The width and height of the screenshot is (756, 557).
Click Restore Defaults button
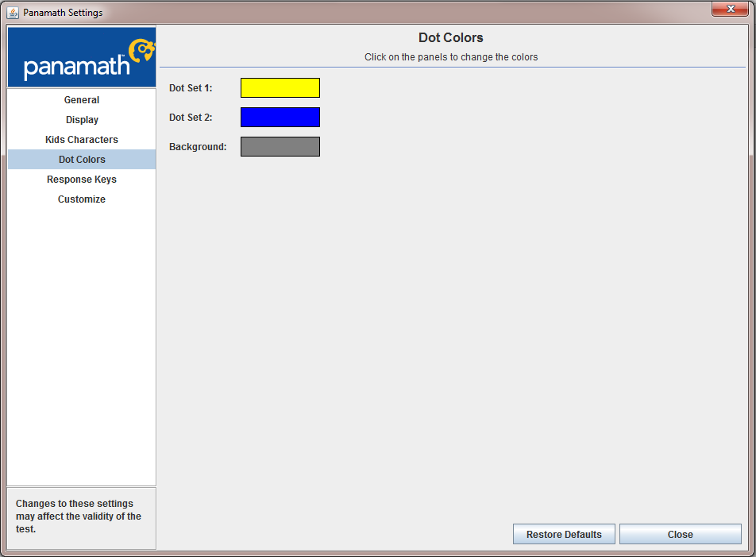(x=564, y=534)
